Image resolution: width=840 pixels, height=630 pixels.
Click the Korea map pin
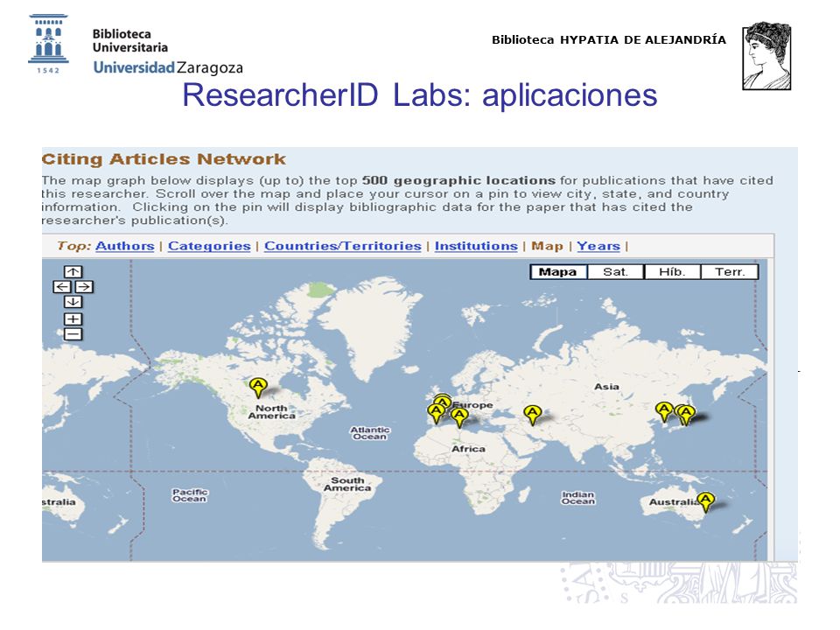[664, 412]
